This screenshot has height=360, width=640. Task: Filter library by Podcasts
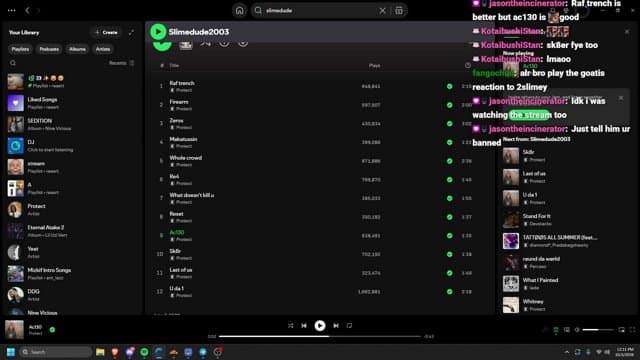(49, 49)
